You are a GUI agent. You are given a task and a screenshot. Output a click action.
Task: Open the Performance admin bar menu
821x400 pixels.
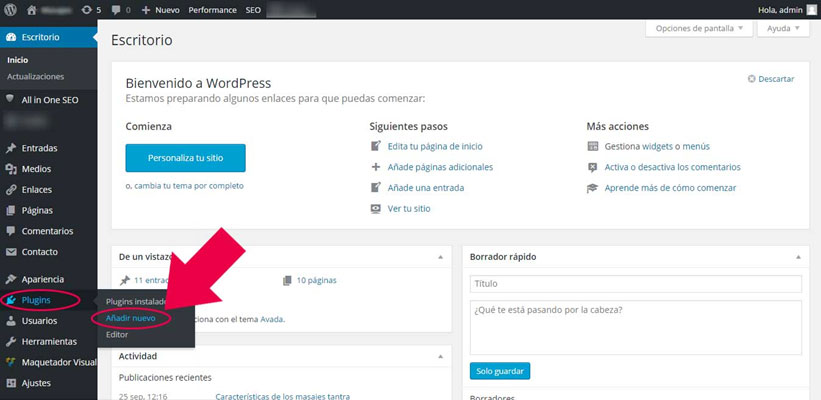(x=212, y=10)
